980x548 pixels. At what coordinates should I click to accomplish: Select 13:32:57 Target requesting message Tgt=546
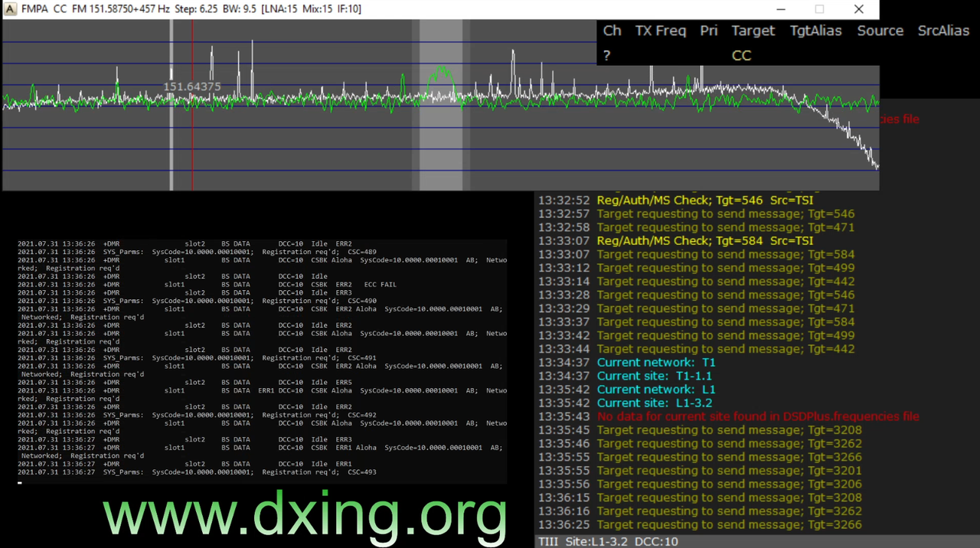(696, 214)
